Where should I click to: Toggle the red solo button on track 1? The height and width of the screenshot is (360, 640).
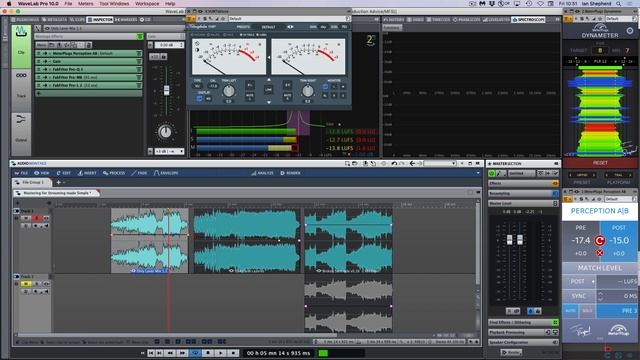pos(36,218)
